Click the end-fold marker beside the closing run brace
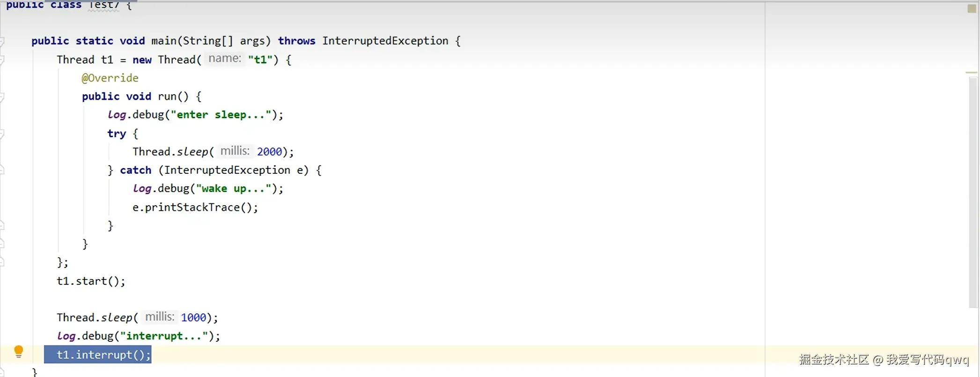 click(2, 244)
